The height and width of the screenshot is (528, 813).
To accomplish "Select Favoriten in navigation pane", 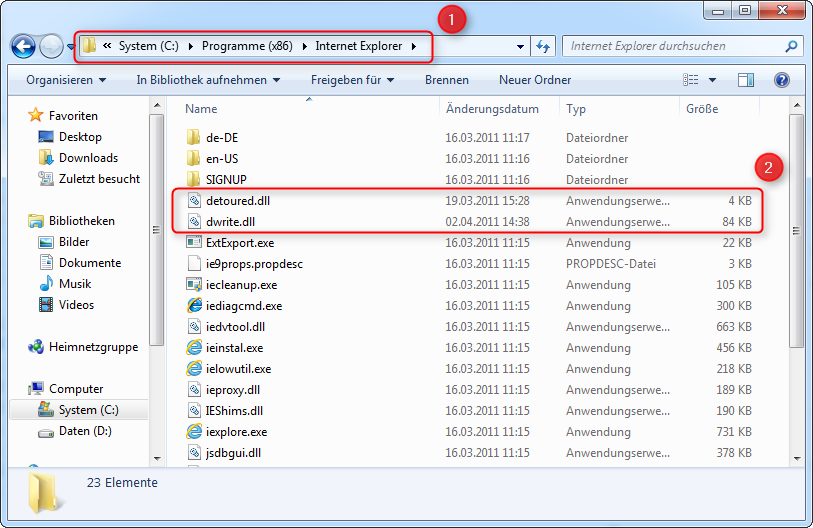I will (x=73, y=116).
